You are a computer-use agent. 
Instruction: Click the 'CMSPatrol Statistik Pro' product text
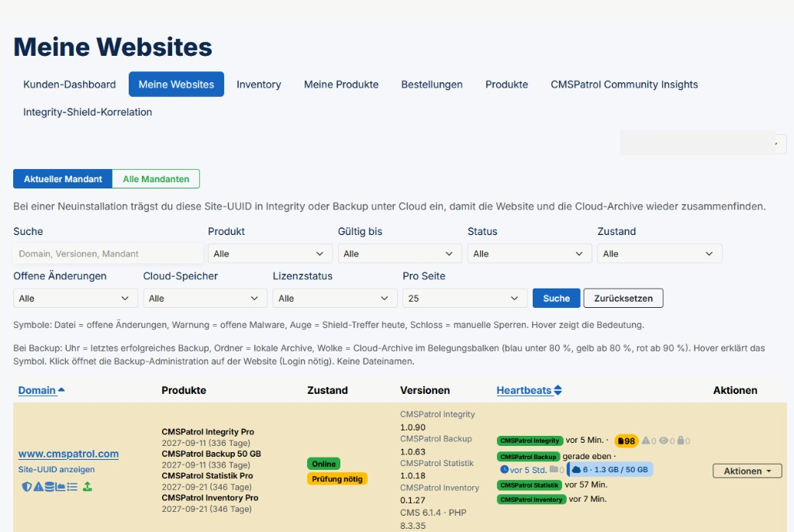(207, 475)
